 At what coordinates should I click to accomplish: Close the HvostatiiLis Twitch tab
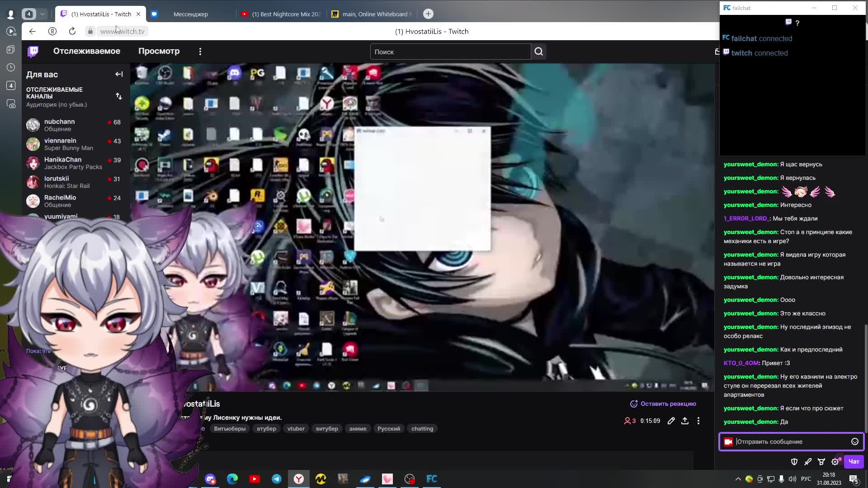(x=138, y=14)
